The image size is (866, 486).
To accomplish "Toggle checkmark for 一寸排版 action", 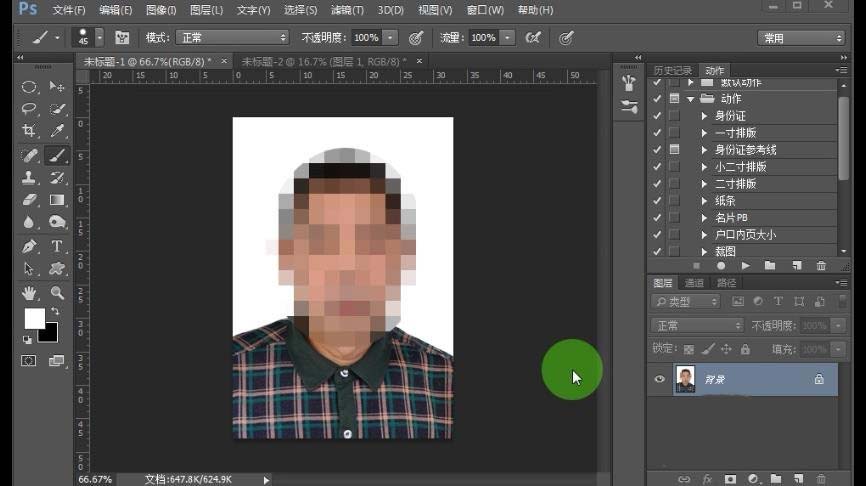I will pyautogui.click(x=657, y=133).
